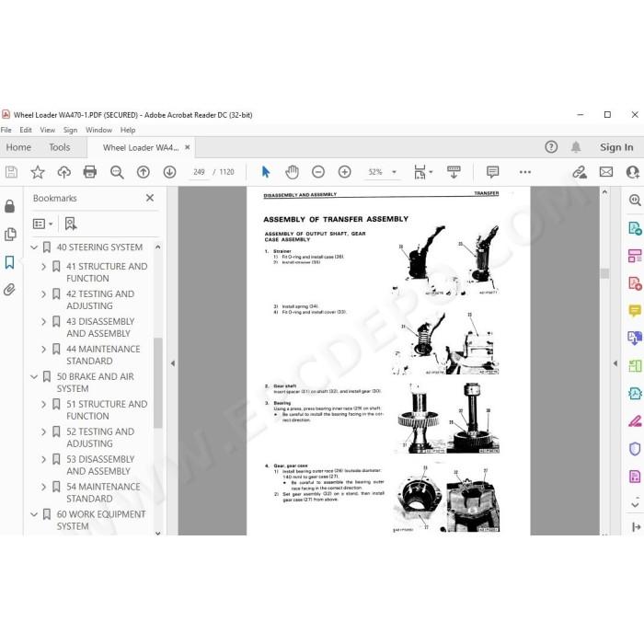Screen dimensions: 644x644
Task: Toggle the Bookmarks panel icon in sidebar
Action: [x=10, y=262]
